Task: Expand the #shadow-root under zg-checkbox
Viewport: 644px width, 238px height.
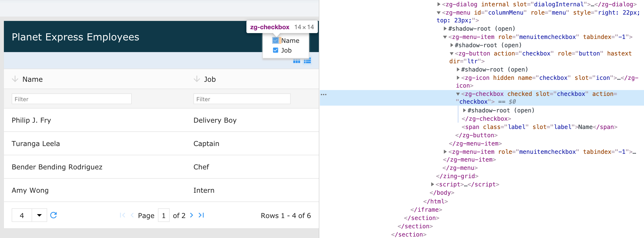Action: pos(464,110)
